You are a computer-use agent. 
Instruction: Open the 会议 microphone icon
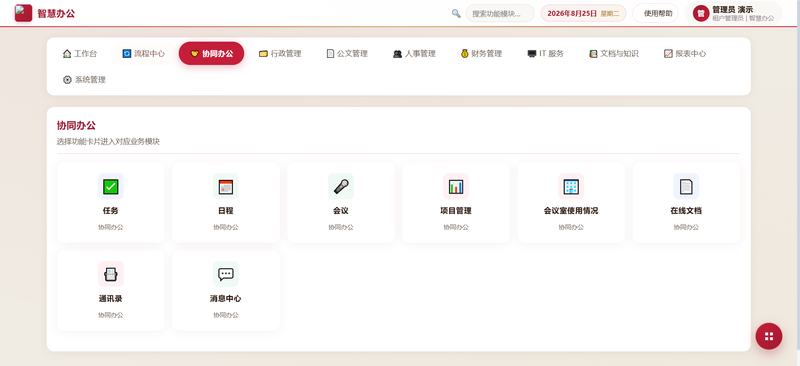click(341, 186)
